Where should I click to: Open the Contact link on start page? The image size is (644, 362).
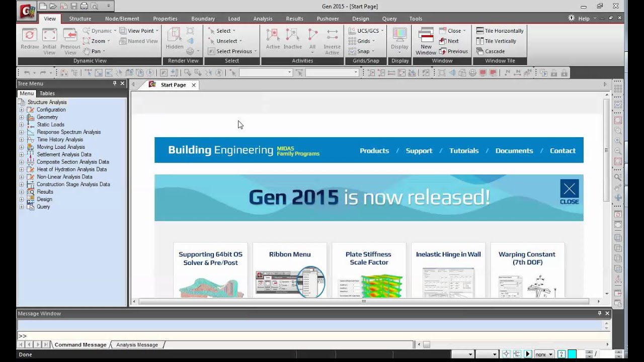pos(562,151)
